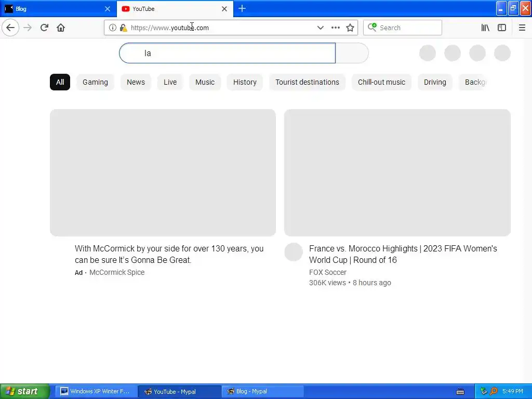This screenshot has width=532, height=399.
Task: Pick the Driving filter chip
Action: click(435, 82)
